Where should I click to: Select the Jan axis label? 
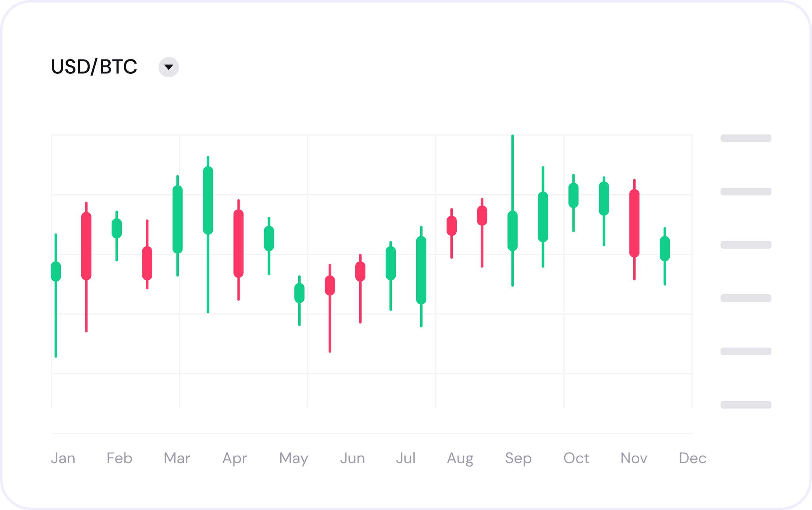(63, 458)
